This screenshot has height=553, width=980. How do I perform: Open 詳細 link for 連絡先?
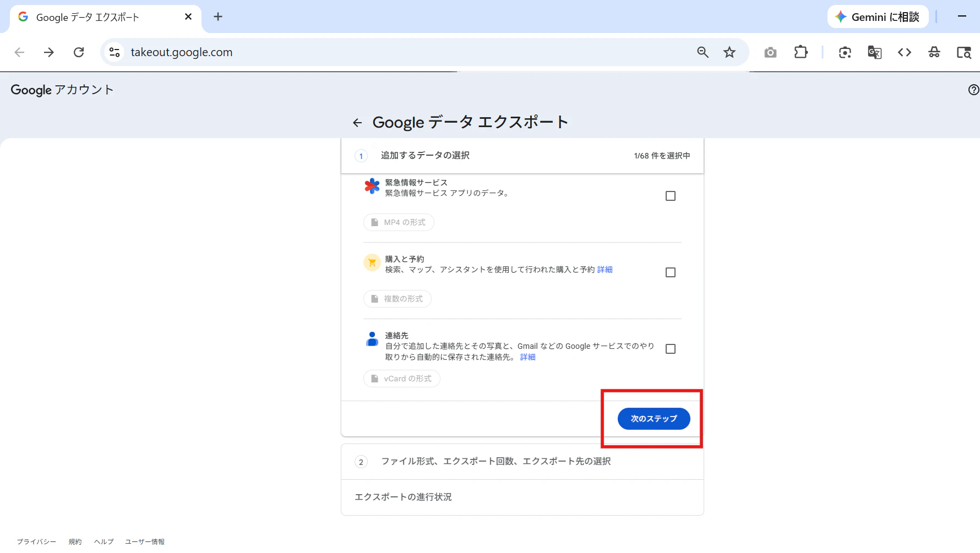coord(528,357)
